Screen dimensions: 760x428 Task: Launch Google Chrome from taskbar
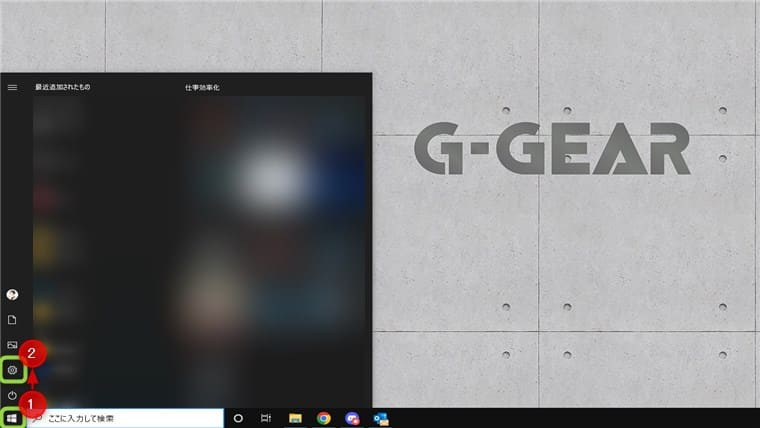(x=324, y=418)
